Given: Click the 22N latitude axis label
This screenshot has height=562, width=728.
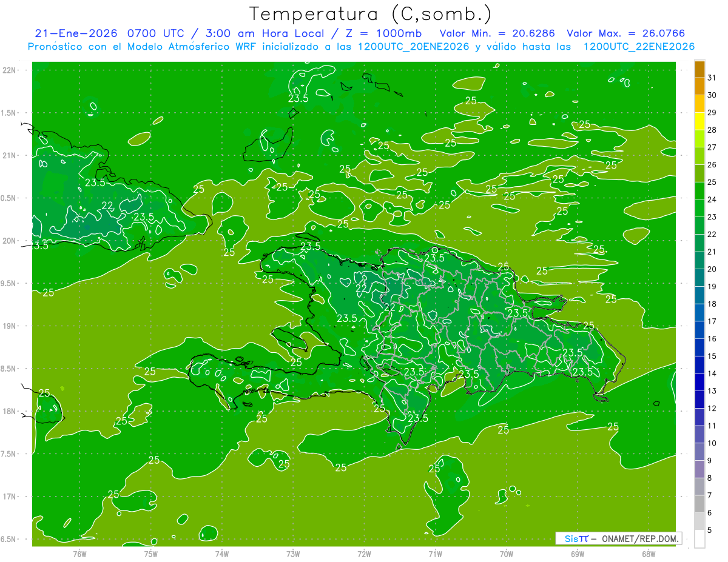Looking at the screenshot, I should (x=9, y=70).
